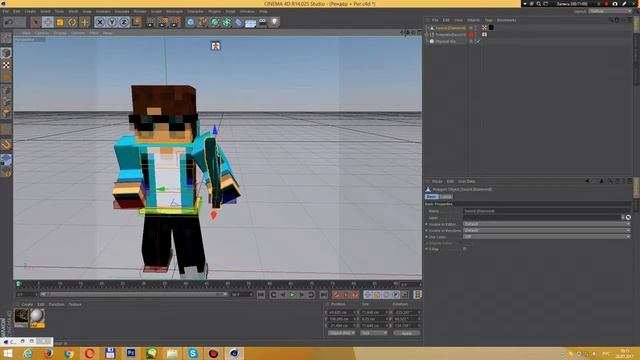The width and height of the screenshot is (640, 360).
Task: Open Texture menu in Material Manager
Action: [75, 304]
